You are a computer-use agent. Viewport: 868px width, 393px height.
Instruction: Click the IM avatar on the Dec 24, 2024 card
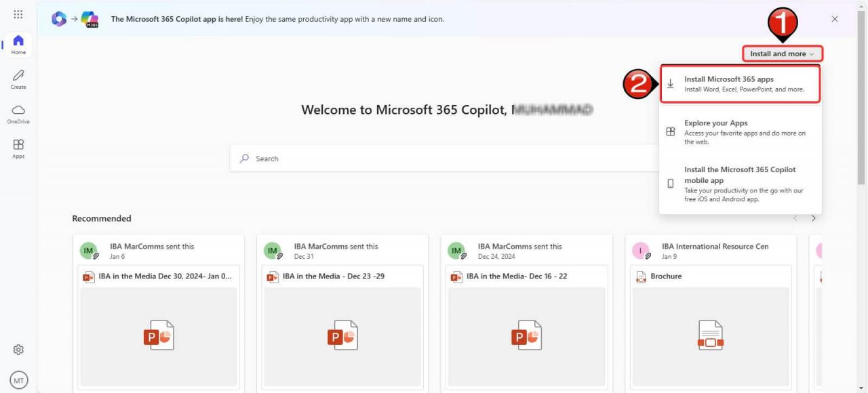point(456,251)
